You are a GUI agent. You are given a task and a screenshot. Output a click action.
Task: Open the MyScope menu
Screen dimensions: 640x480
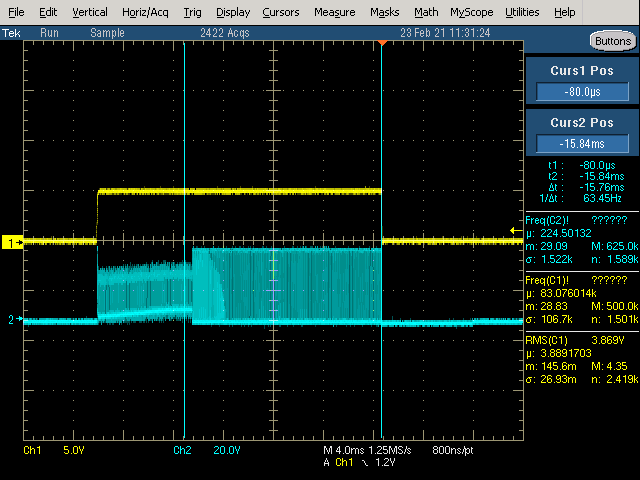[472, 12]
